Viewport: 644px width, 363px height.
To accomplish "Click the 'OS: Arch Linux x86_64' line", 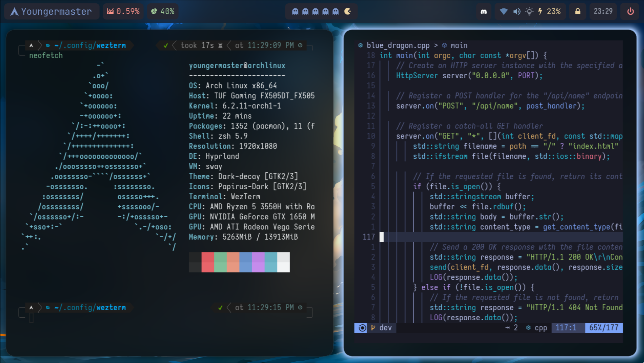I will 233,86.
